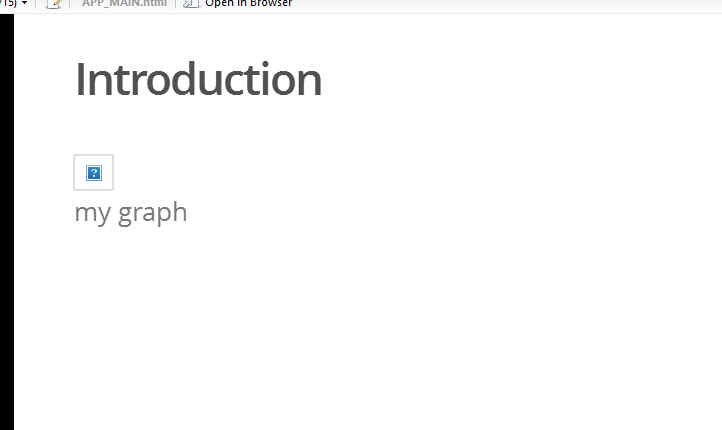Click the word "Browser" in the toolbar
This screenshot has width=722, height=430.
coord(270,4)
